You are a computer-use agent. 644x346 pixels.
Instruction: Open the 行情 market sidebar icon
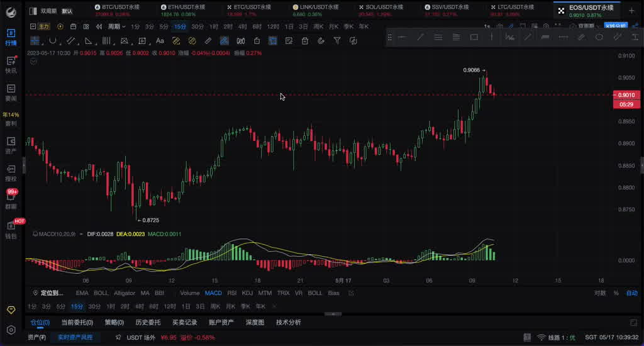tap(11, 36)
